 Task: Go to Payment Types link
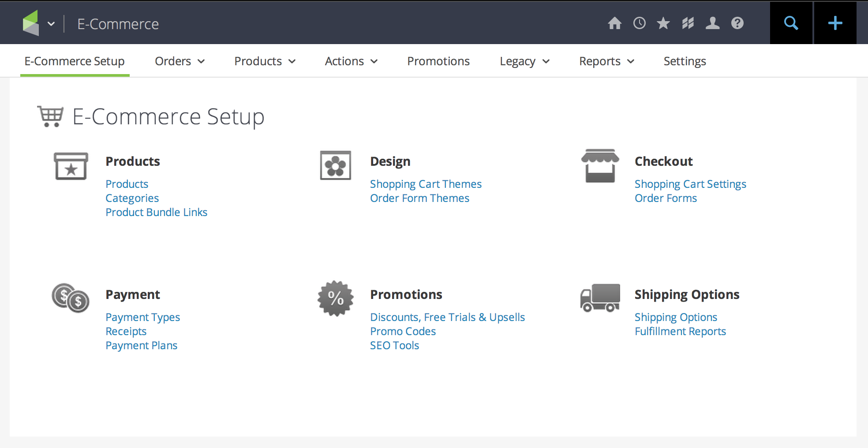(142, 317)
